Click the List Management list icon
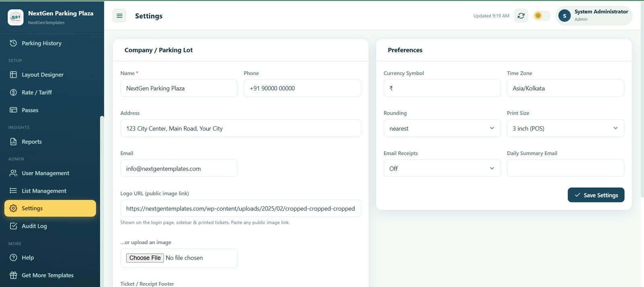Screen dimensions: 644x287 pyautogui.click(x=13, y=191)
